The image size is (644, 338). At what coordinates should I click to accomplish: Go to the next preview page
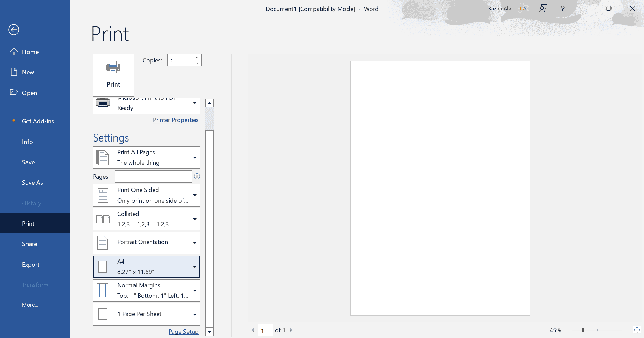tap(291, 330)
